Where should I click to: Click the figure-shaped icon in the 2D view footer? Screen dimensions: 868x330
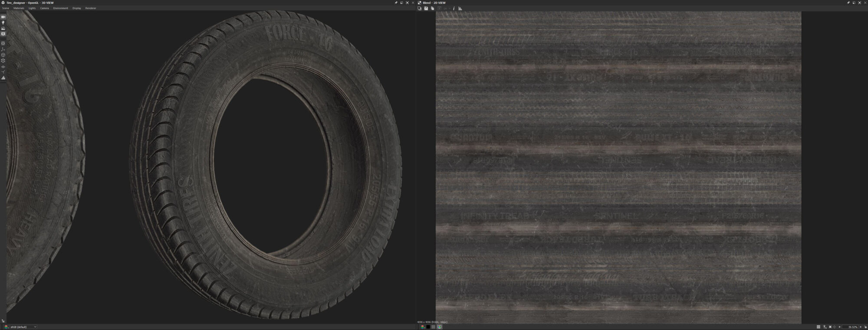[x=825, y=327]
